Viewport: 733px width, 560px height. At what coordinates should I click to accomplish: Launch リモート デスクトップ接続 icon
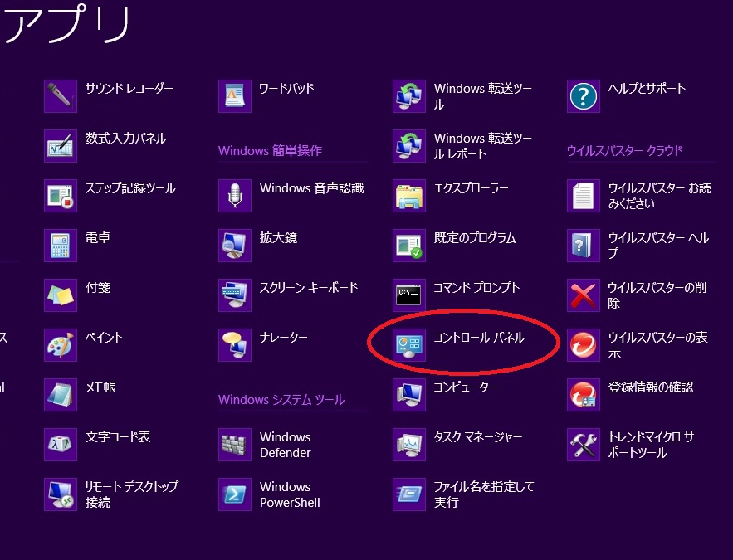click(x=61, y=494)
